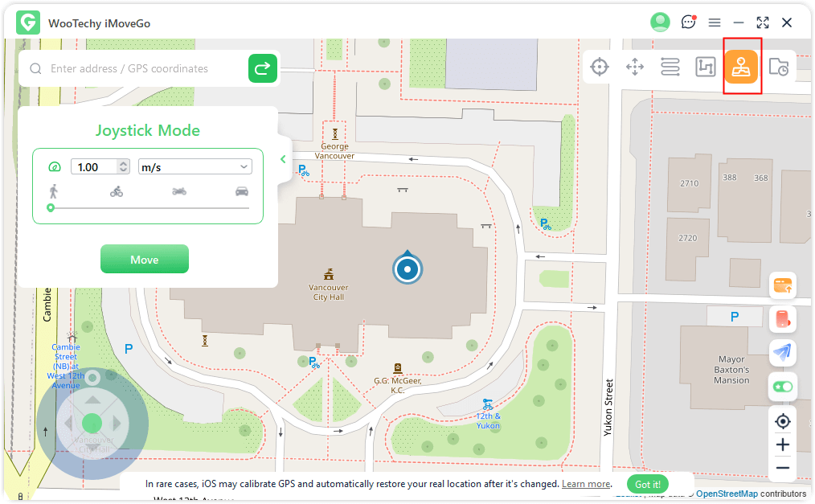Image resolution: width=815 pixels, height=504 pixels.
Task: Select the Multi-spot route mode icon
Action: click(706, 67)
